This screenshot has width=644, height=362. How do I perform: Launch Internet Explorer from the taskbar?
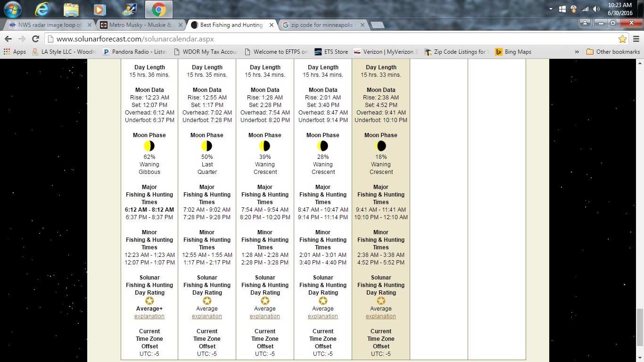(x=42, y=9)
